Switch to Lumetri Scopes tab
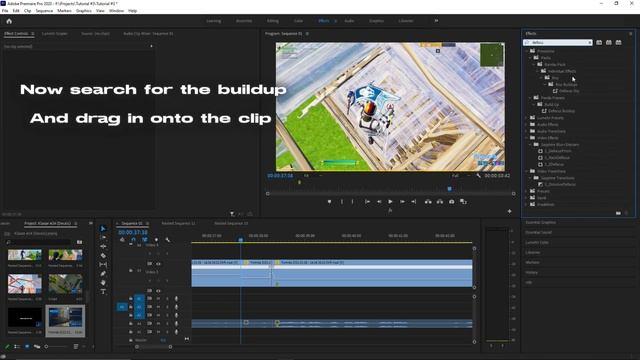 point(55,34)
